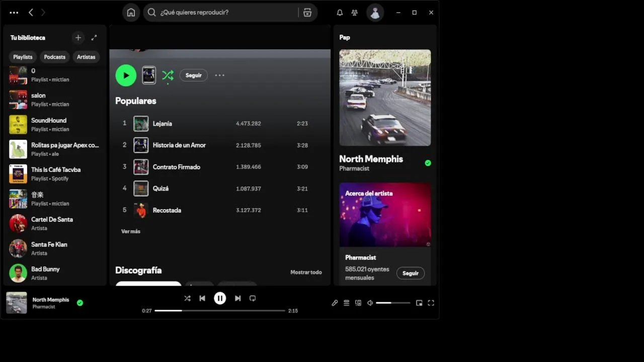Open friend activity icon
The width and height of the screenshot is (644, 362).
[x=355, y=13]
